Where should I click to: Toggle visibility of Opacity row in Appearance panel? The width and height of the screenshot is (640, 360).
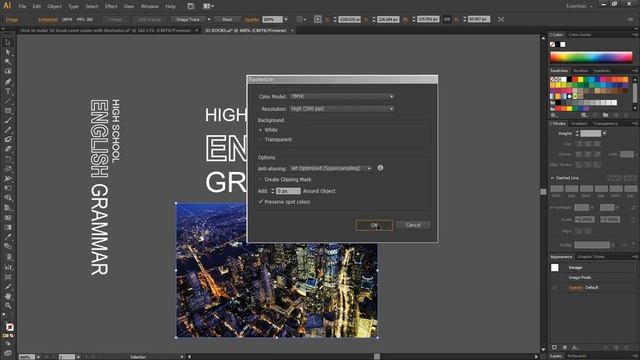[x=555, y=287]
